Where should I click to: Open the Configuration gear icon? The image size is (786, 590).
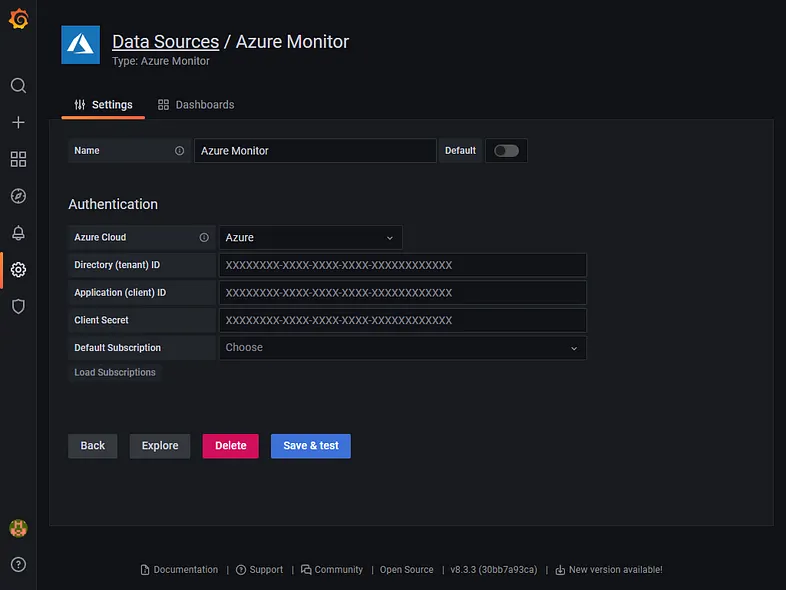click(x=19, y=270)
